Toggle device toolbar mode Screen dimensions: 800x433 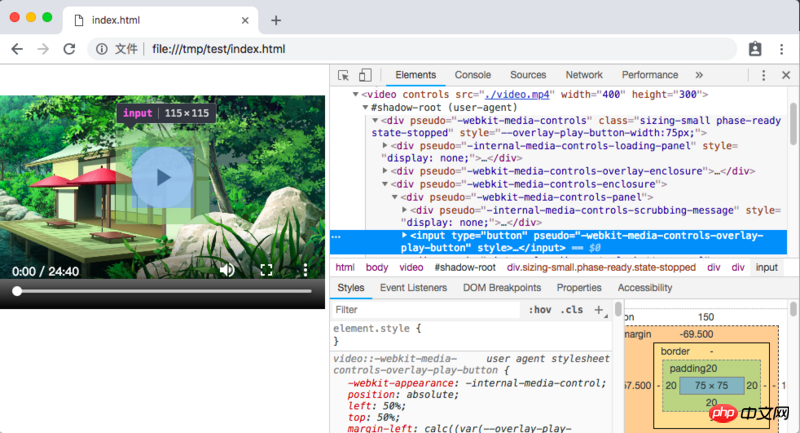tap(365, 75)
